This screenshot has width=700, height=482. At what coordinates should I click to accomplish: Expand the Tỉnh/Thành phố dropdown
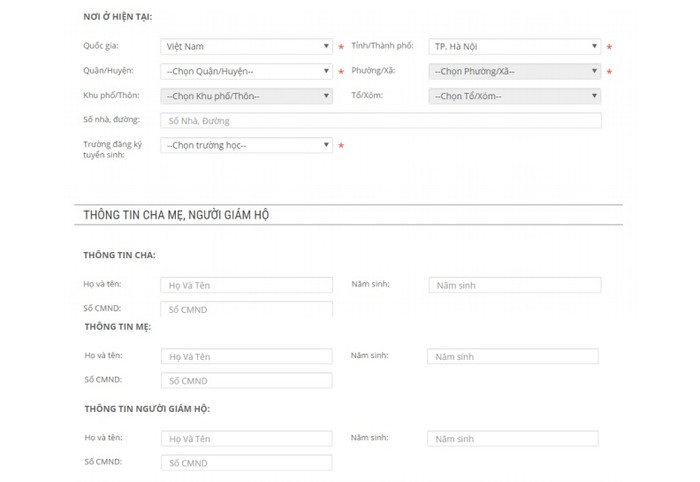(x=514, y=47)
